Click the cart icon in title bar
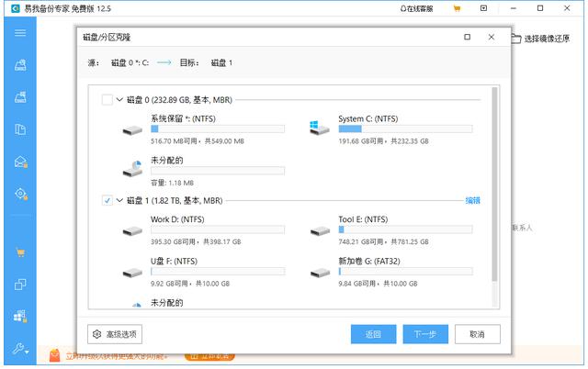This screenshot has height=369, width=588. pyautogui.click(x=457, y=8)
